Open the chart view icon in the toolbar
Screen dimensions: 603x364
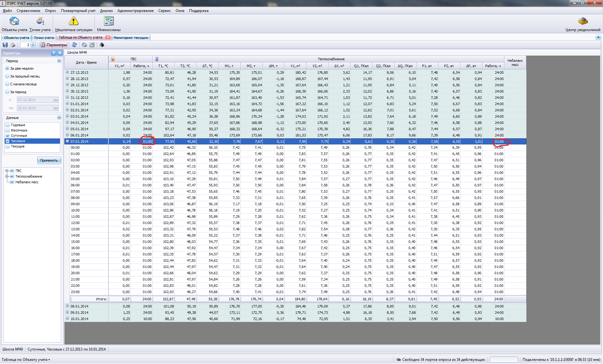(x=92, y=45)
